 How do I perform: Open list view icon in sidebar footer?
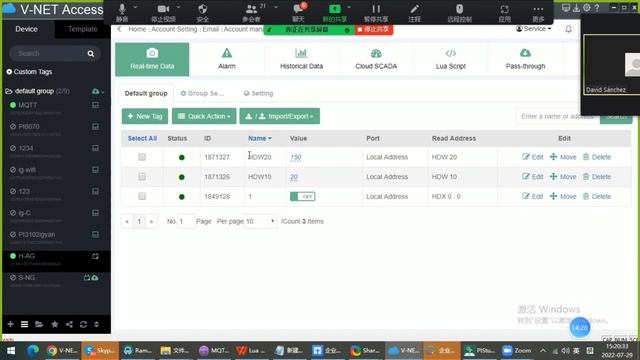pos(24,324)
